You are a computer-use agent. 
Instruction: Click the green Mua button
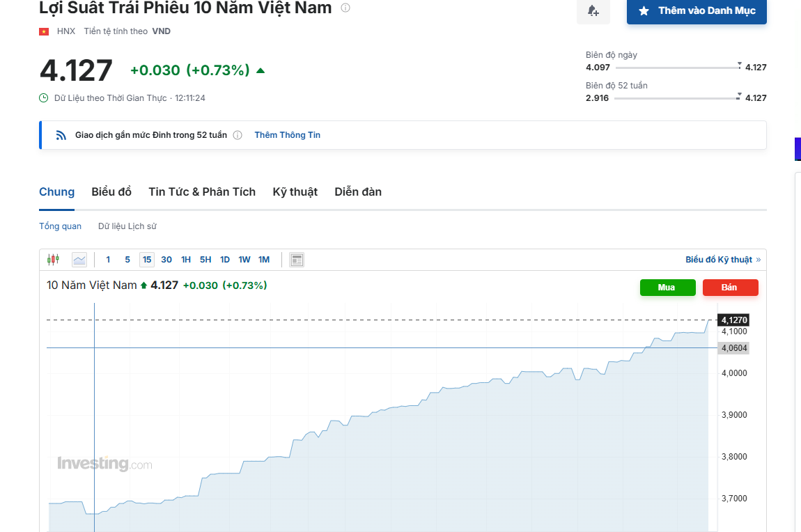pos(667,288)
